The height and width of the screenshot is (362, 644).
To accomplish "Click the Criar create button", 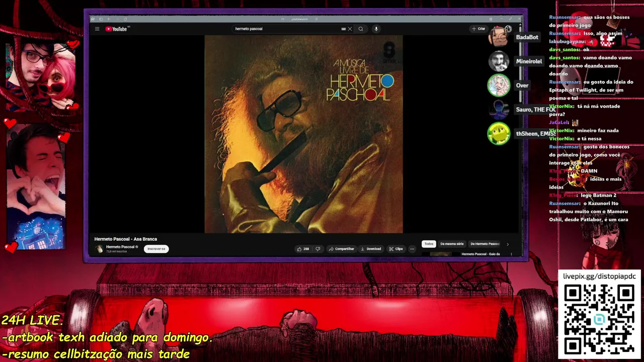I will click(x=478, y=29).
